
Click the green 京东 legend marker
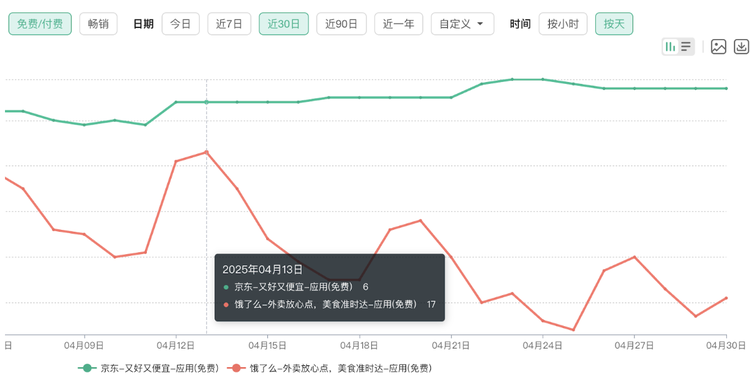pyautogui.click(x=87, y=368)
